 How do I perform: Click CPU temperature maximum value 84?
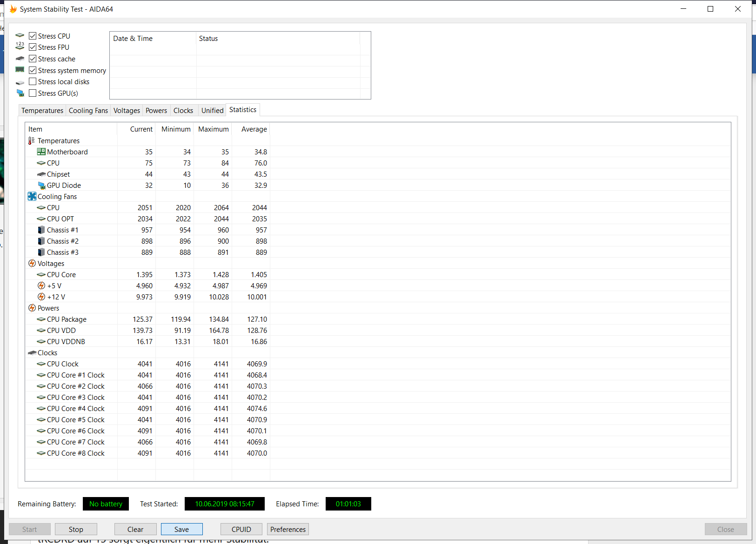click(225, 163)
